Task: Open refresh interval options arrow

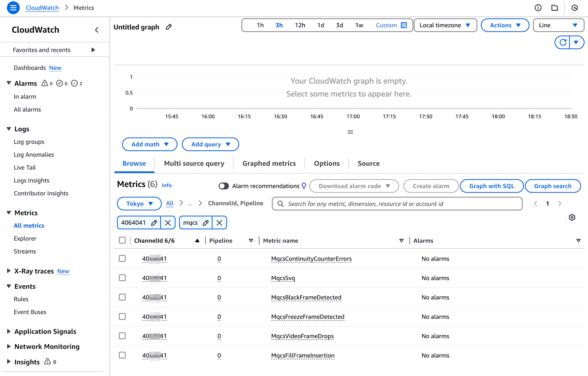Action: (x=576, y=42)
